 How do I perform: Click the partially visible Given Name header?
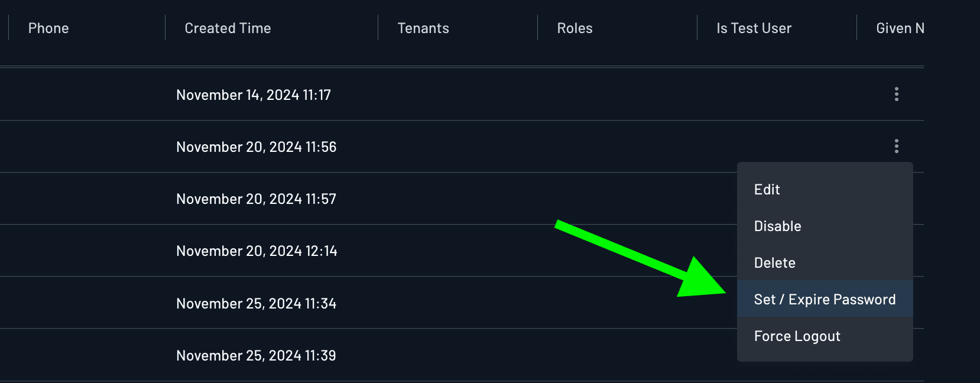900,28
